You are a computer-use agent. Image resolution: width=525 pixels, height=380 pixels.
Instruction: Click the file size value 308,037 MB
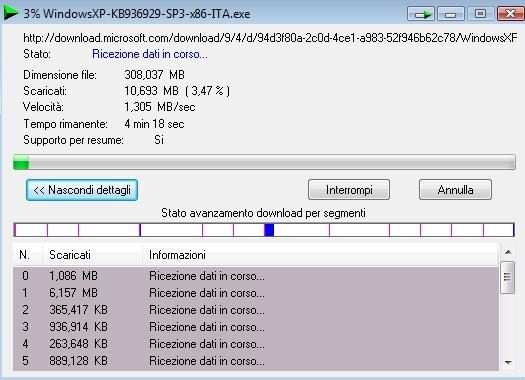tap(154, 75)
